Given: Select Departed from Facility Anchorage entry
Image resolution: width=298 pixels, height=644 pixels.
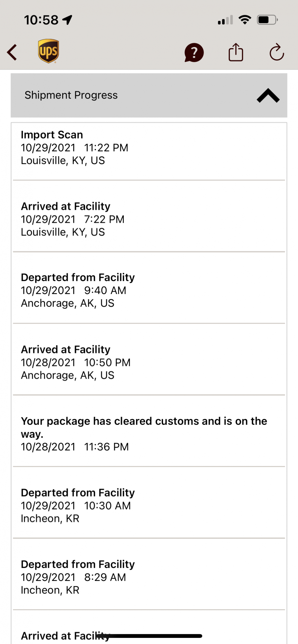Looking at the screenshot, I should [149, 290].
